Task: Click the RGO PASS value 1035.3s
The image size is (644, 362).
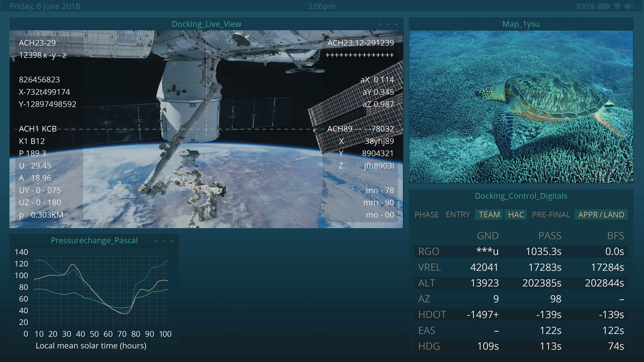Action: coord(544,252)
